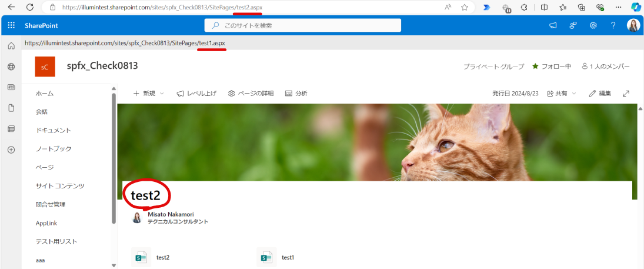Open 問合せ管理 in left navigation
Viewport: 644px width, 269px height.
(51, 204)
